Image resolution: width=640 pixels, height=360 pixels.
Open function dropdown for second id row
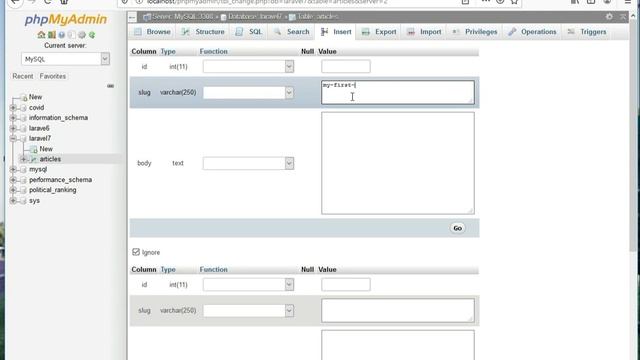click(x=248, y=284)
